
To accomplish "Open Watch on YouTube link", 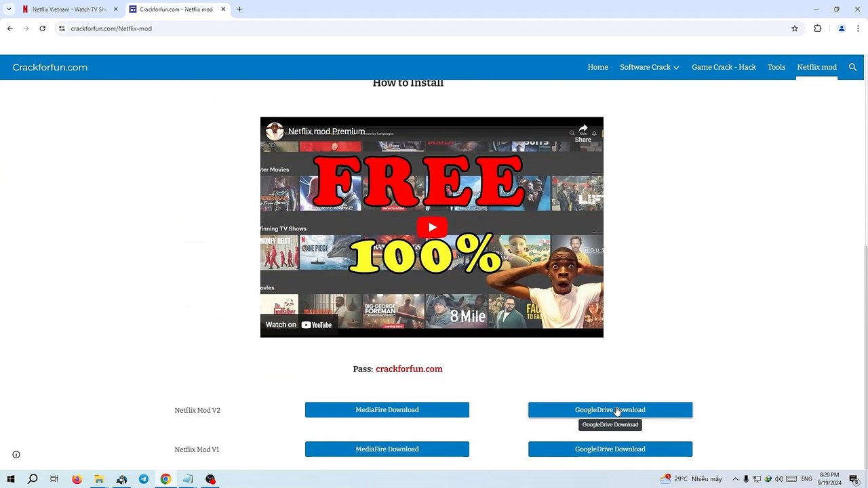I will 298,325.
